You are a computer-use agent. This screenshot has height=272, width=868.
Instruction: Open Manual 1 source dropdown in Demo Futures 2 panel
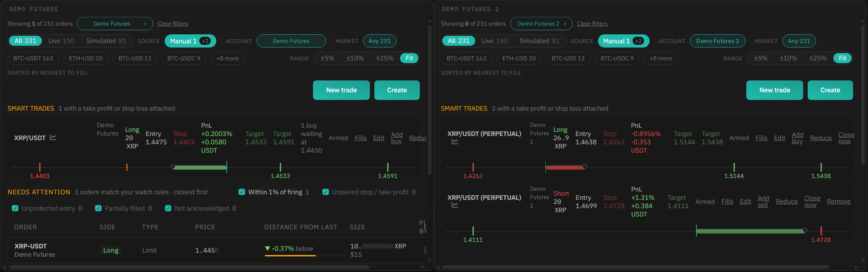pyautogui.click(x=624, y=41)
